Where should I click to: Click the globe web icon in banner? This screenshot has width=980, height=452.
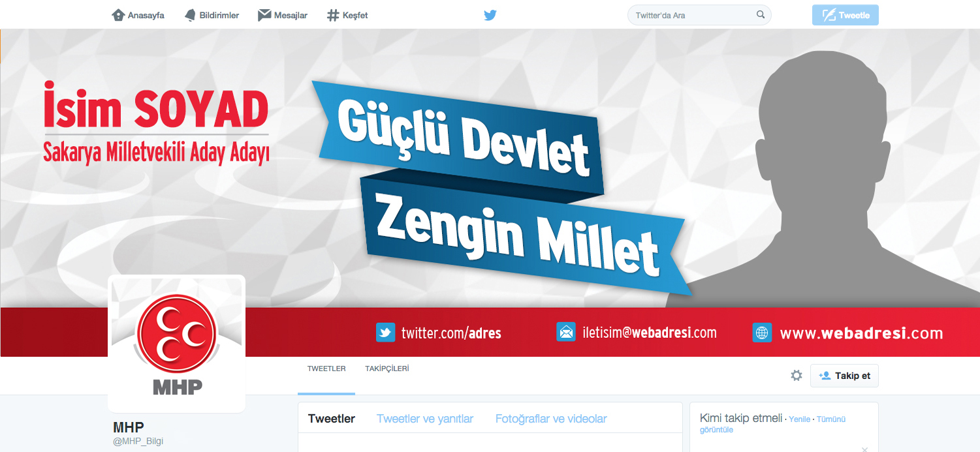[x=762, y=333]
